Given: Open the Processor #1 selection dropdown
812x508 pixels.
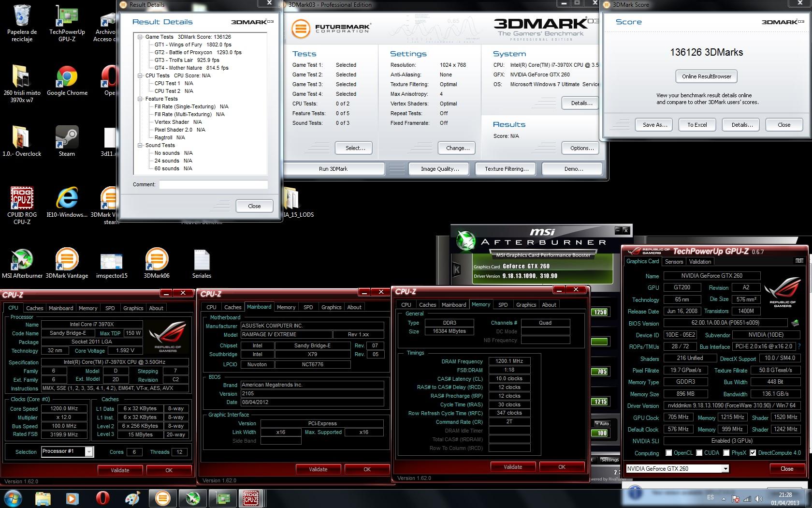Looking at the screenshot, I should point(89,451).
